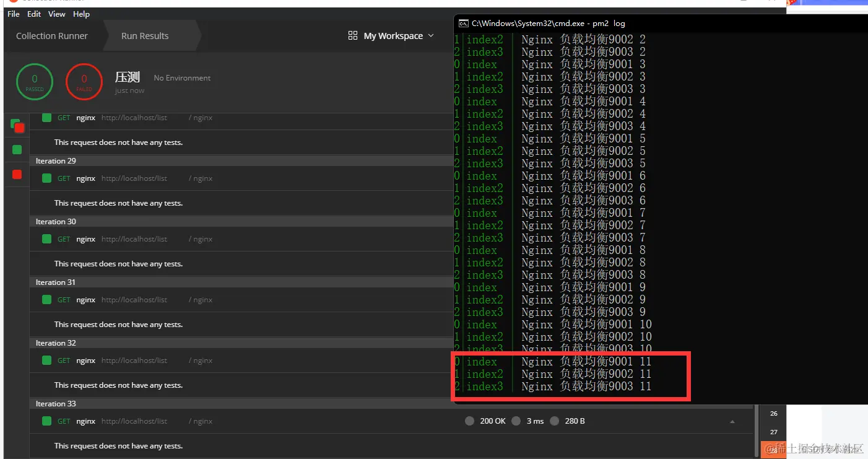Click the Iteration 33 header

tap(56, 404)
